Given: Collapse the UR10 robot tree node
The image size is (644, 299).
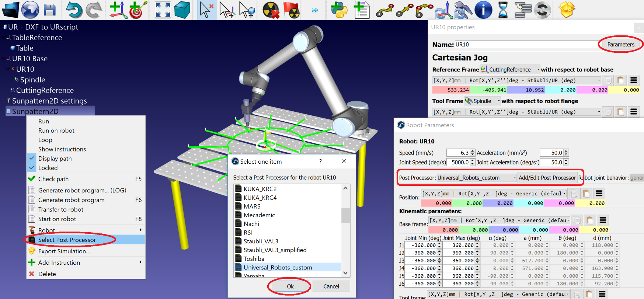Looking at the screenshot, I should click(8, 69).
